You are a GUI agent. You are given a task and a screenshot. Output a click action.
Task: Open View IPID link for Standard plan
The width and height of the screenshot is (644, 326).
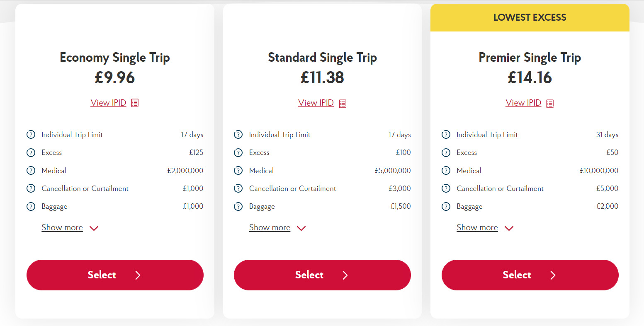click(x=316, y=103)
